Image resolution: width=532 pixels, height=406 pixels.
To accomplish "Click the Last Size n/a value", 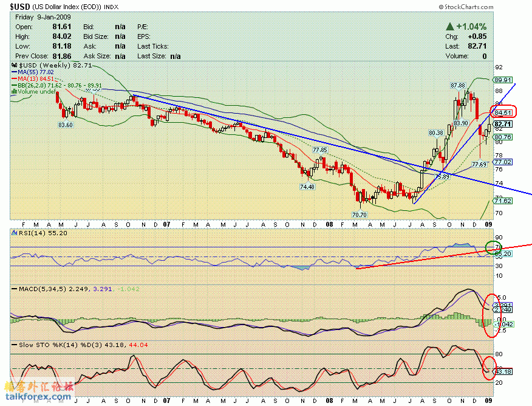I will pos(176,56).
